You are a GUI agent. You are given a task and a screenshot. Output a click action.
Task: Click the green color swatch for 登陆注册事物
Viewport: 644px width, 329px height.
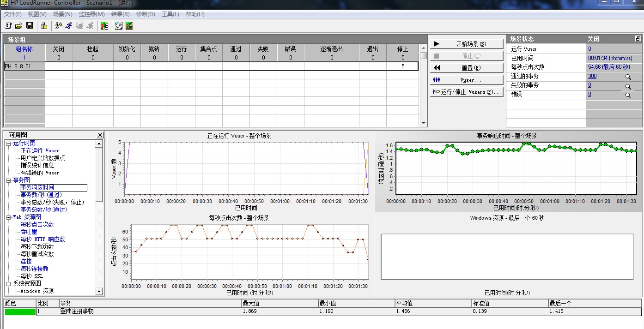20,312
